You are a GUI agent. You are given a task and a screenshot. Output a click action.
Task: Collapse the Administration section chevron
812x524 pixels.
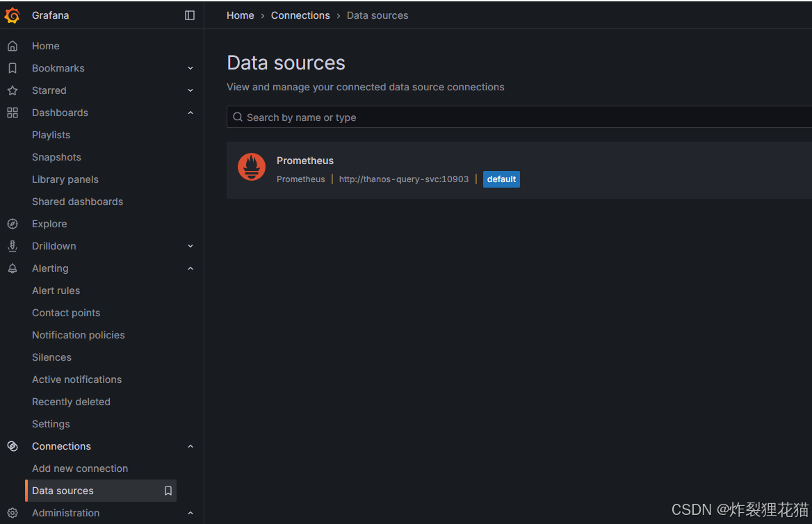tap(190, 513)
